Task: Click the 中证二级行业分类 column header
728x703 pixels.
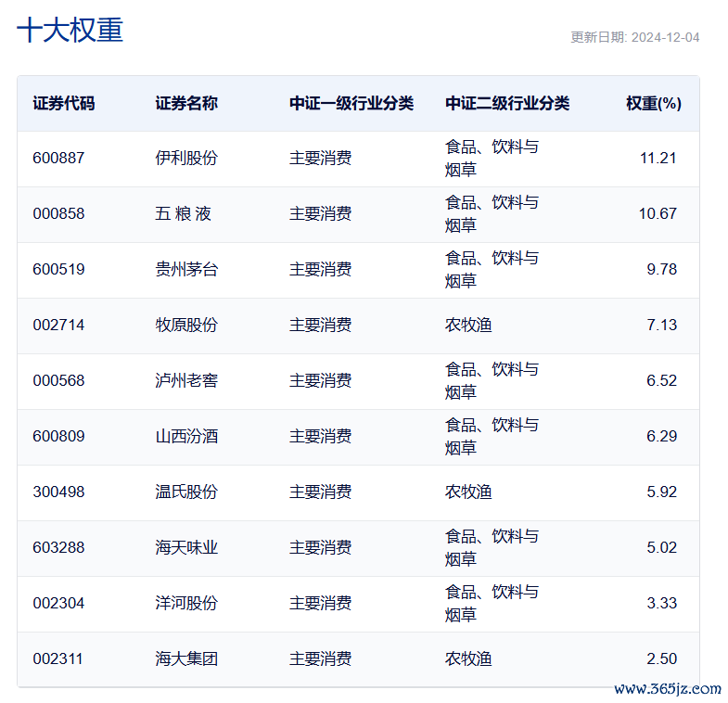Action: [x=507, y=103]
